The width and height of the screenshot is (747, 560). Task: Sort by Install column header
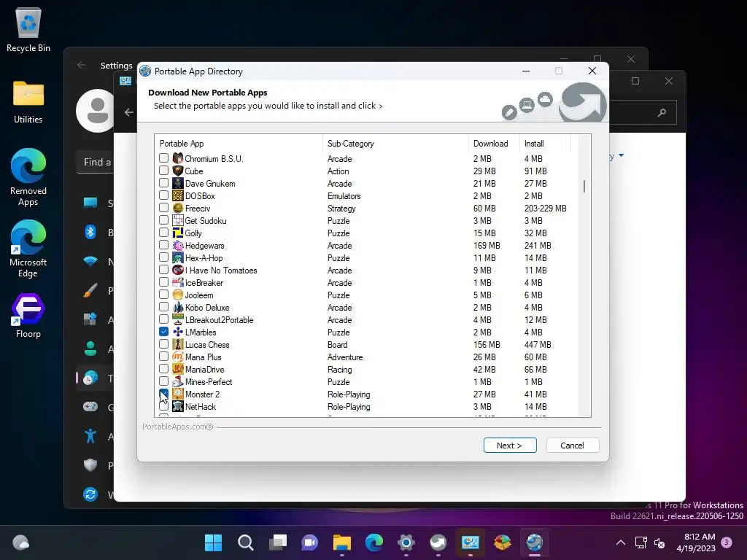pyautogui.click(x=545, y=144)
